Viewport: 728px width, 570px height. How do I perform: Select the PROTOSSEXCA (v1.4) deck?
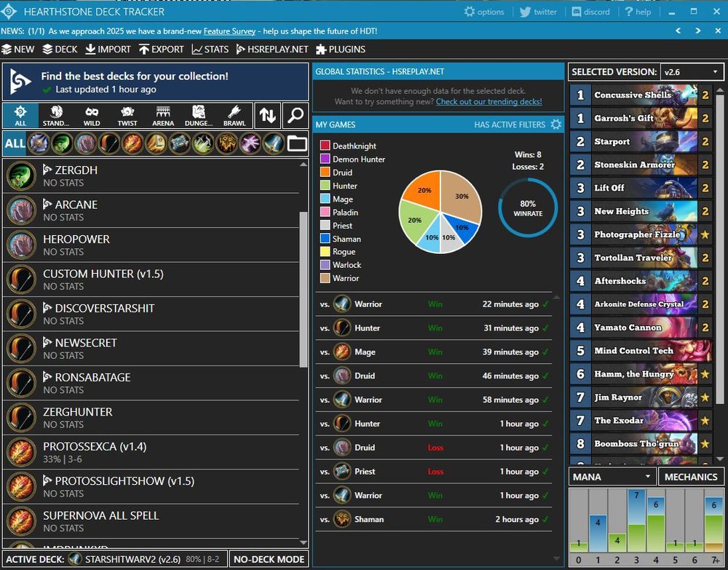click(151, 452)
